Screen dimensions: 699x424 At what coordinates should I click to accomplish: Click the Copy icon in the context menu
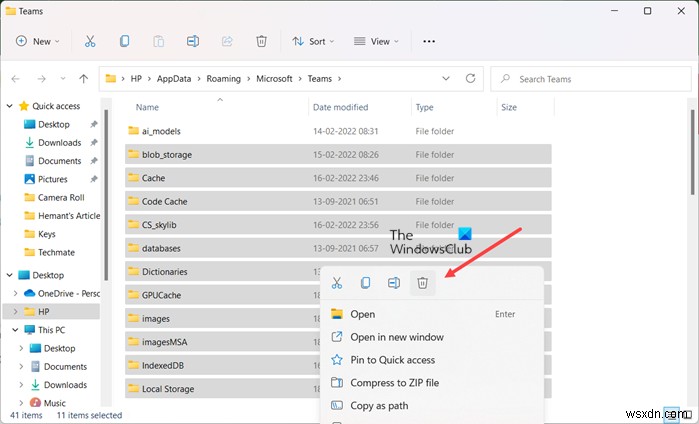tap(366, 283)
